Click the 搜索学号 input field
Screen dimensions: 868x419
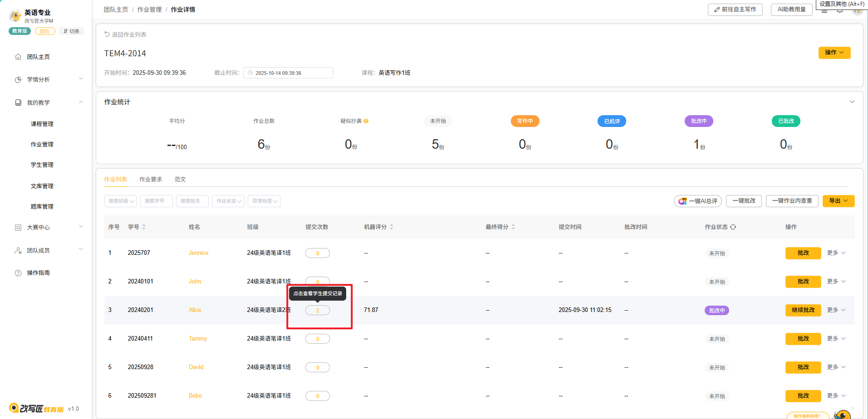point(156,201)
